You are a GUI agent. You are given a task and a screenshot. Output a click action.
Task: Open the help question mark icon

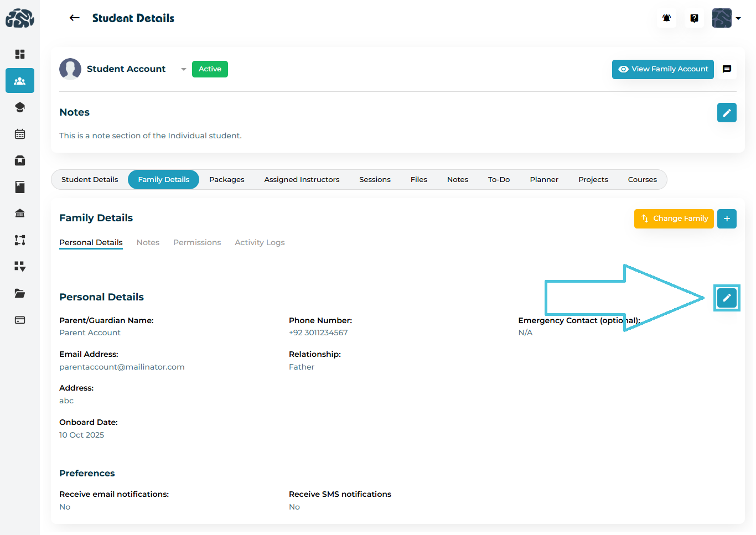[694, 18]
